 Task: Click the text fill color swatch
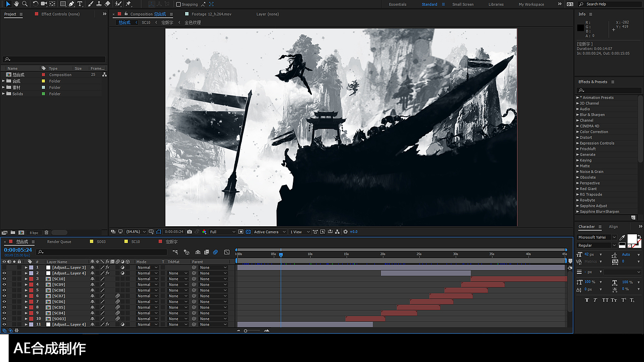[x=632, y=239]
